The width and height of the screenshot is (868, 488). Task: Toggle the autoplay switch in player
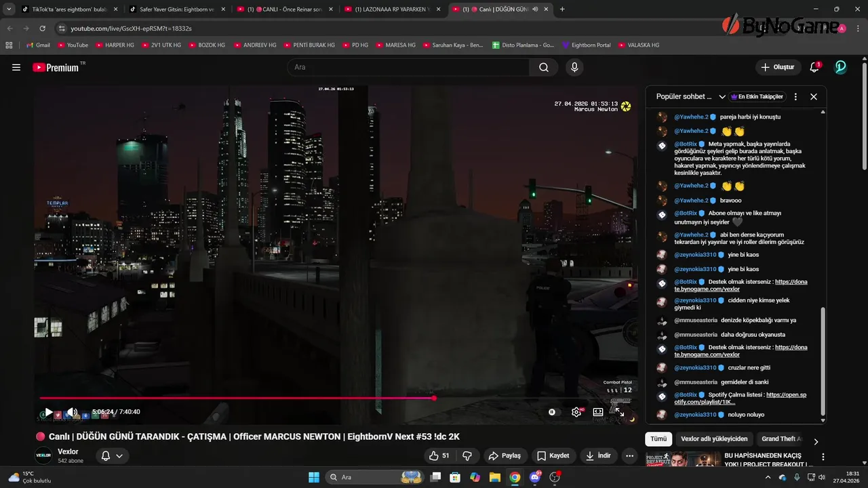[x=552, y=411]
